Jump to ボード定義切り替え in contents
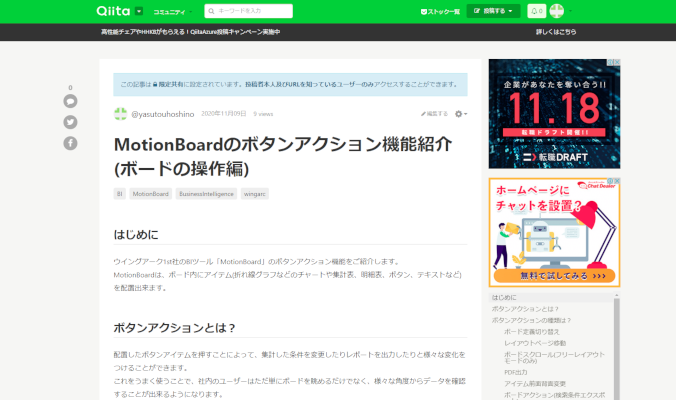The width and height of the screenshot is (676, 400). [x=532, y=332]
